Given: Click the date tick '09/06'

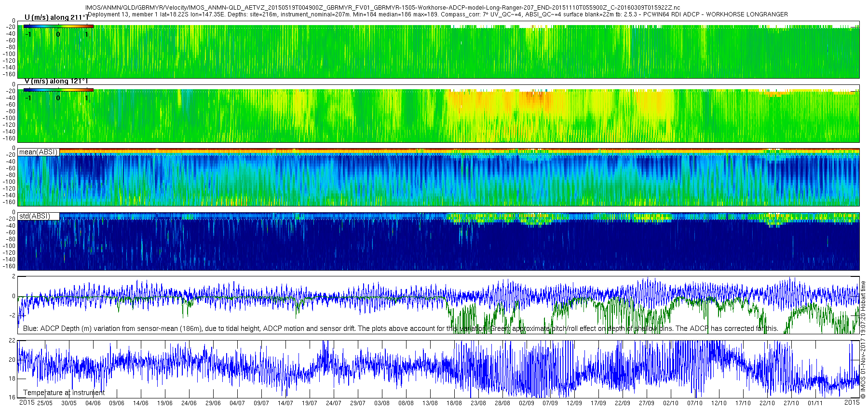Looking at the screenshot, I should 117,403.
